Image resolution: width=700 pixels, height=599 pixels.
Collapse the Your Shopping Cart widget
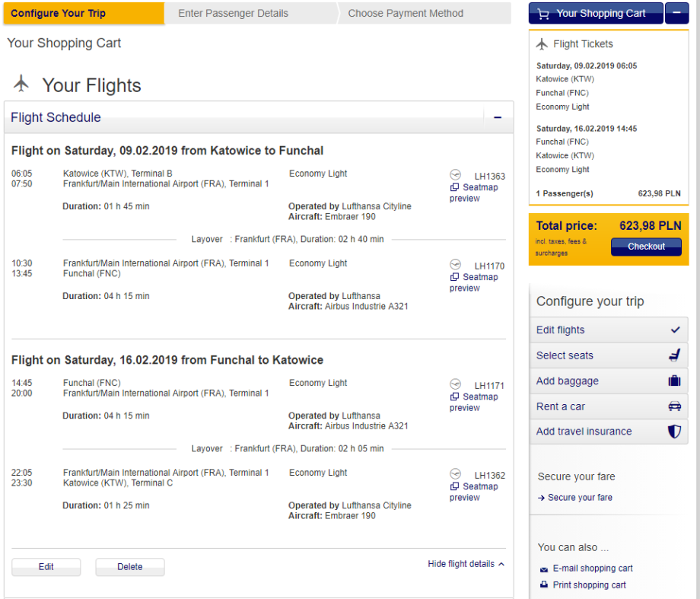tap(676, 14)
